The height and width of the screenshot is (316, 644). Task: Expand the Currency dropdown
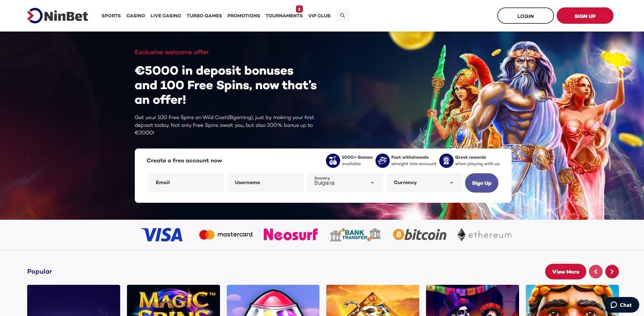[x=424, y=183]
